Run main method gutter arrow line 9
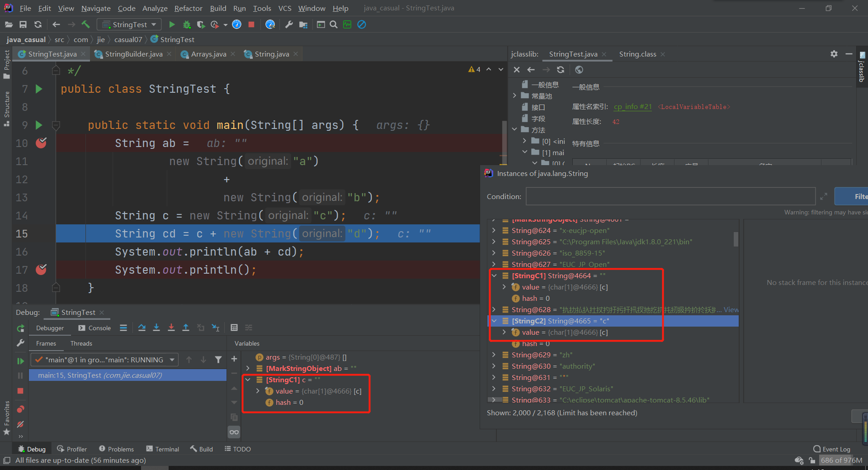Screen dimensions: 868x470 pyautogui.click(x=39, y=125)
